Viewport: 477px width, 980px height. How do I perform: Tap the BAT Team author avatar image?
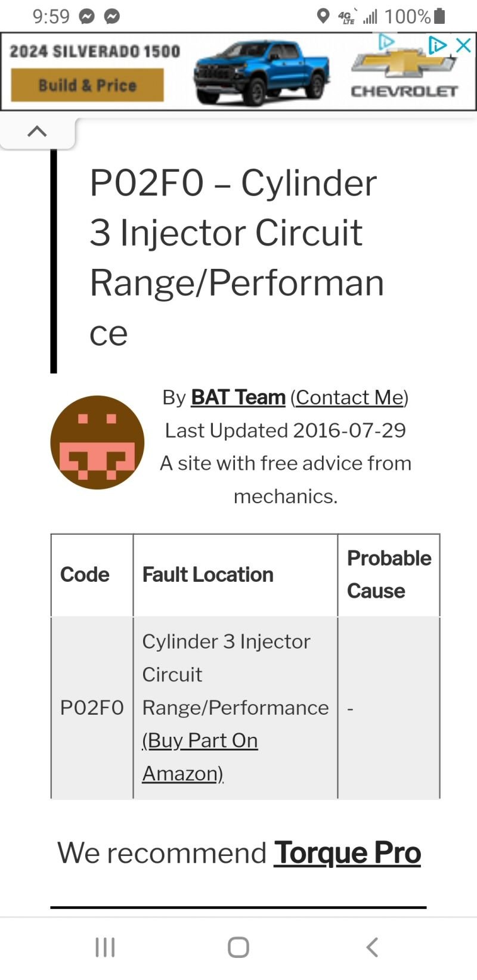tap(97, 442)
